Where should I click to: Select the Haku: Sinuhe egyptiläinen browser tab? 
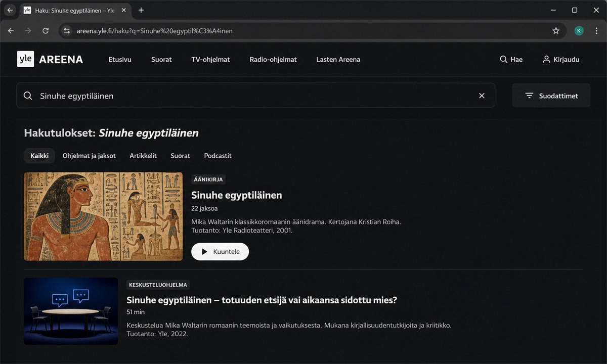point(75,10)
